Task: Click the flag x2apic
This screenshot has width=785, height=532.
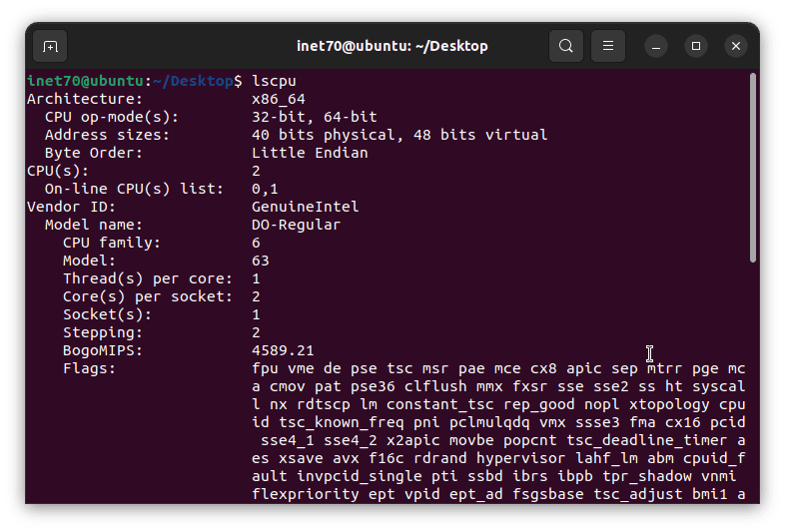Action: (x=413, y=440)
